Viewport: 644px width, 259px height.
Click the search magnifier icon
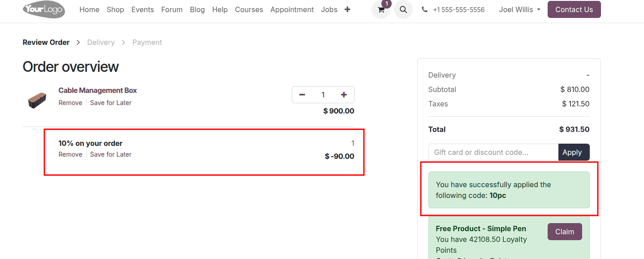403,10
